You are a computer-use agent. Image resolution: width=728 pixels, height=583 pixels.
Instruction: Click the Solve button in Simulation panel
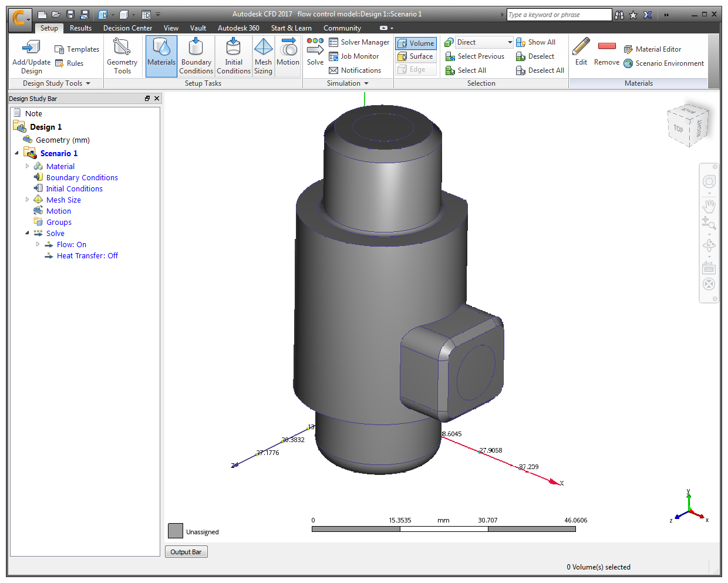[x=315, y=52]
